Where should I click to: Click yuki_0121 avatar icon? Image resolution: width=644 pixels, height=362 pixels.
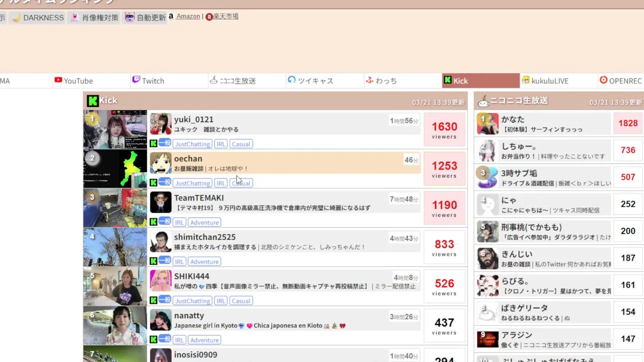pyautogui.click(x=160, y=124)
